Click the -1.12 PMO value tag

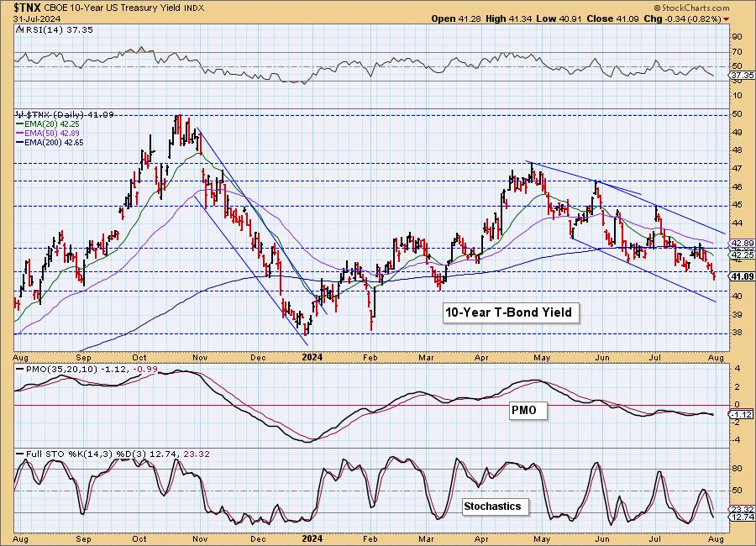742,414
